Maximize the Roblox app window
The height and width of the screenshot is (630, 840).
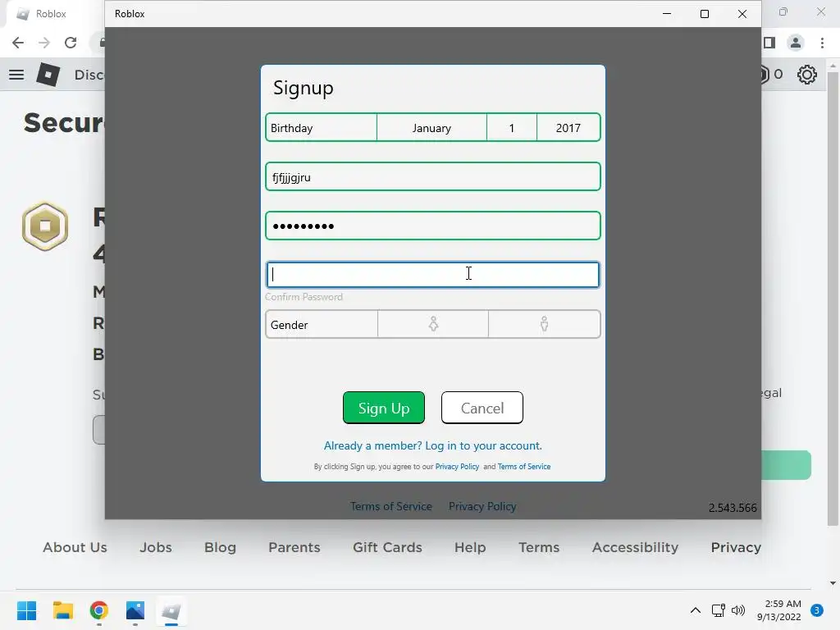click(x=705, y=13)
